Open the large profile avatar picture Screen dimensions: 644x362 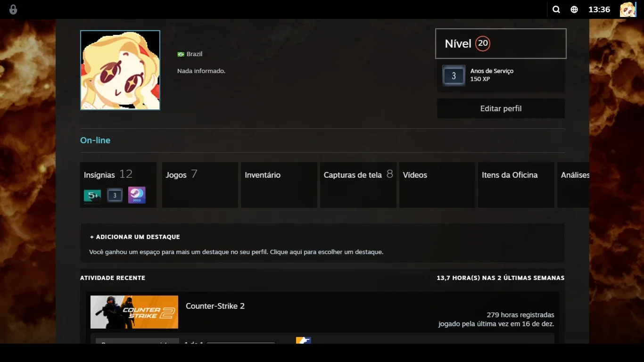tap(120, 70)
